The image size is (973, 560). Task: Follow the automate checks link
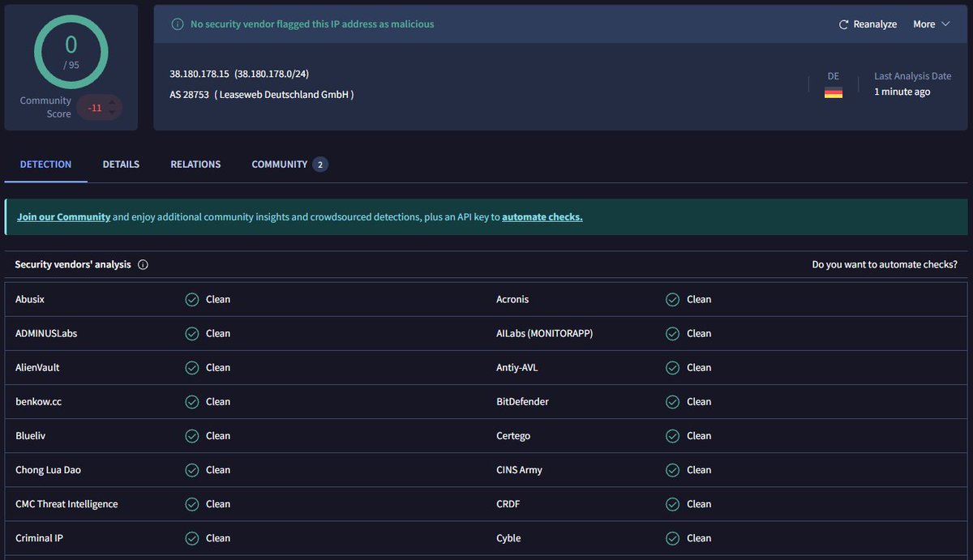(x=542, y=217)
